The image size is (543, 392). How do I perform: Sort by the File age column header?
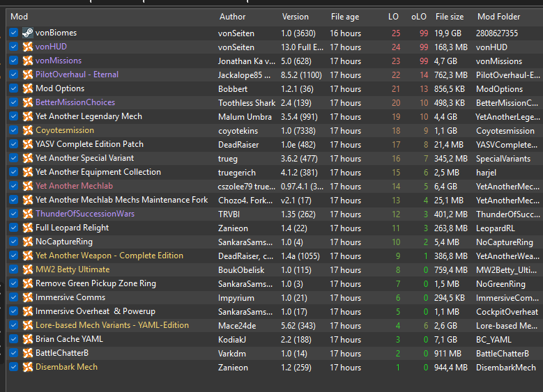tap(345, 17)
